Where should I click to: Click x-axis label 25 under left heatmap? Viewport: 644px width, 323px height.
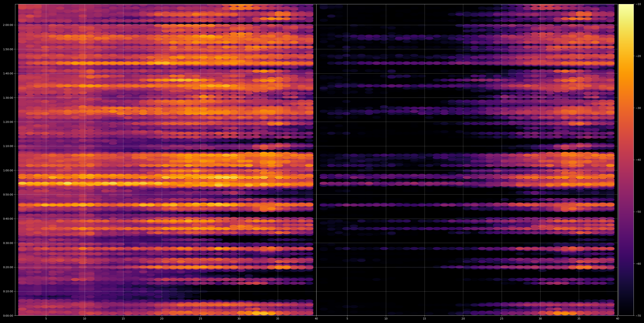click(x=200, y=319)
